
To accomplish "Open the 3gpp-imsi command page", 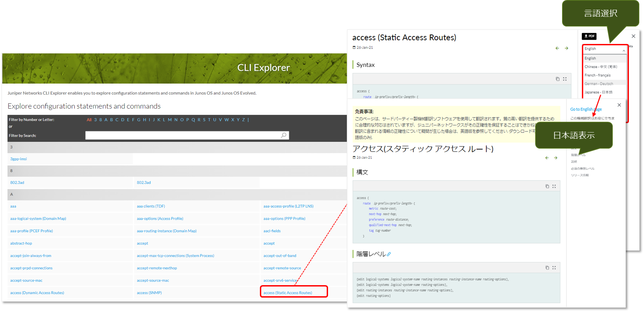I will pyautogui.click(x=18, y=159).
